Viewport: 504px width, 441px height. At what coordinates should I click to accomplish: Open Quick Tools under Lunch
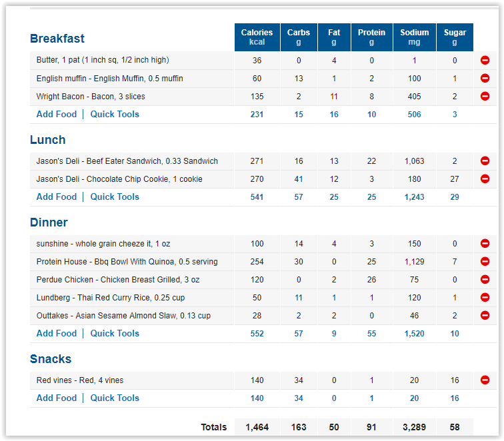click(115, 197)
